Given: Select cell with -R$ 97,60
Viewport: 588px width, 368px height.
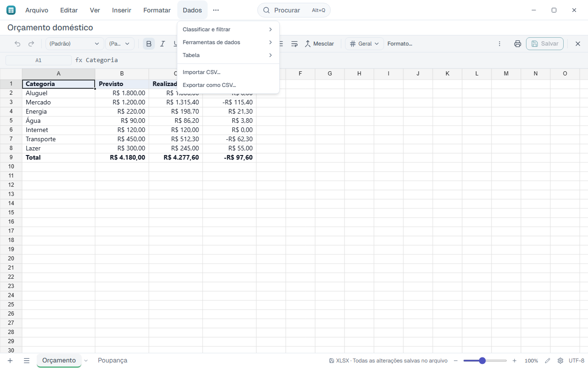Looking at the screenshot, I should (230, 157).
